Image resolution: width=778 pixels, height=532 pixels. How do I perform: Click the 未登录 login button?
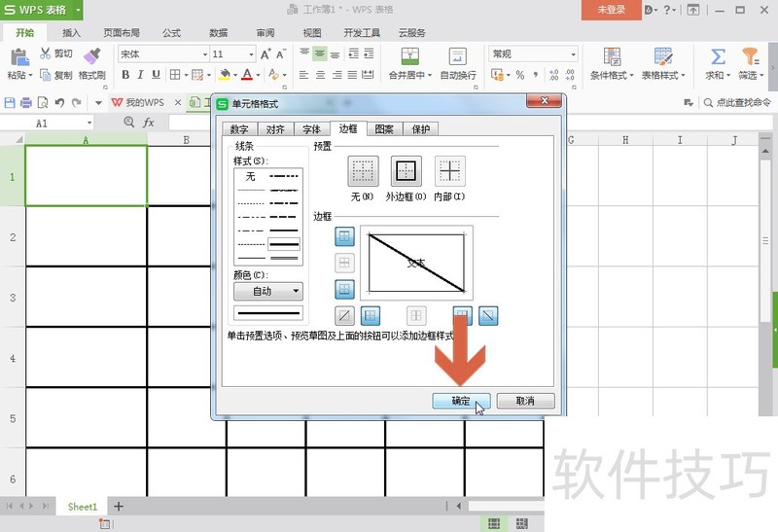click(612, 10)
